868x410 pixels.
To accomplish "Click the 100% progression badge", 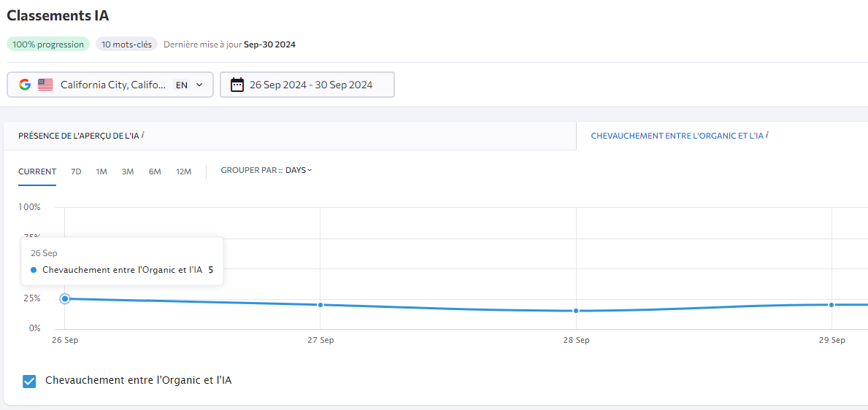I will [48, 45].
